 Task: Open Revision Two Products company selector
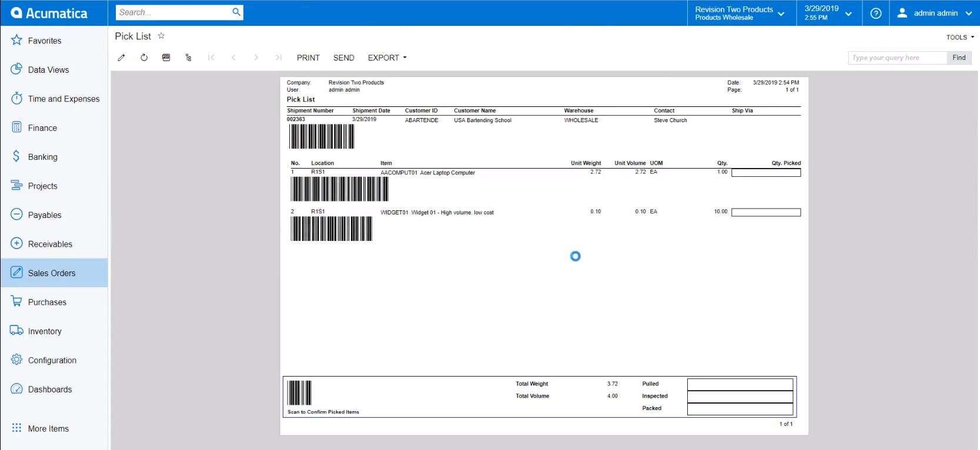point(741,13)
